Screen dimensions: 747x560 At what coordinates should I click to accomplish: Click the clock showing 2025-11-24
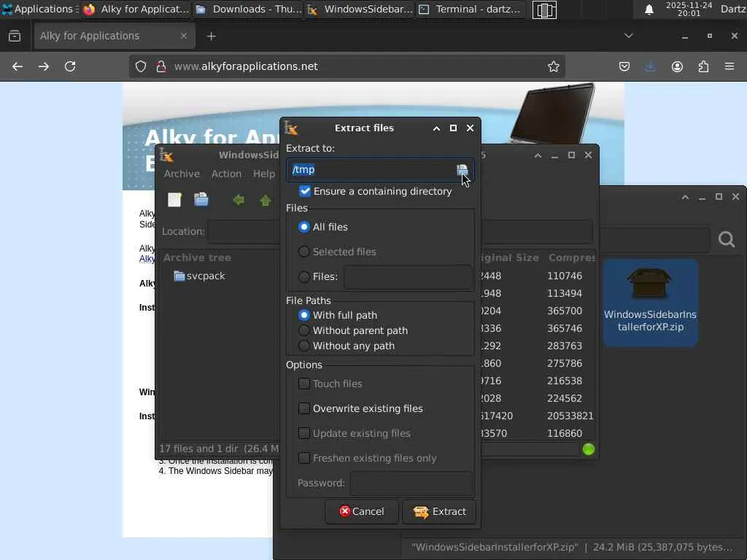689,9
